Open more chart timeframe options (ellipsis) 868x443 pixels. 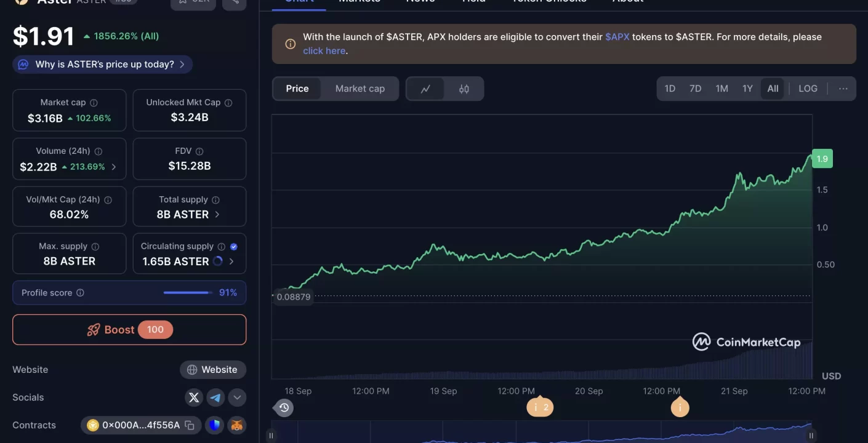pos(843,89)
